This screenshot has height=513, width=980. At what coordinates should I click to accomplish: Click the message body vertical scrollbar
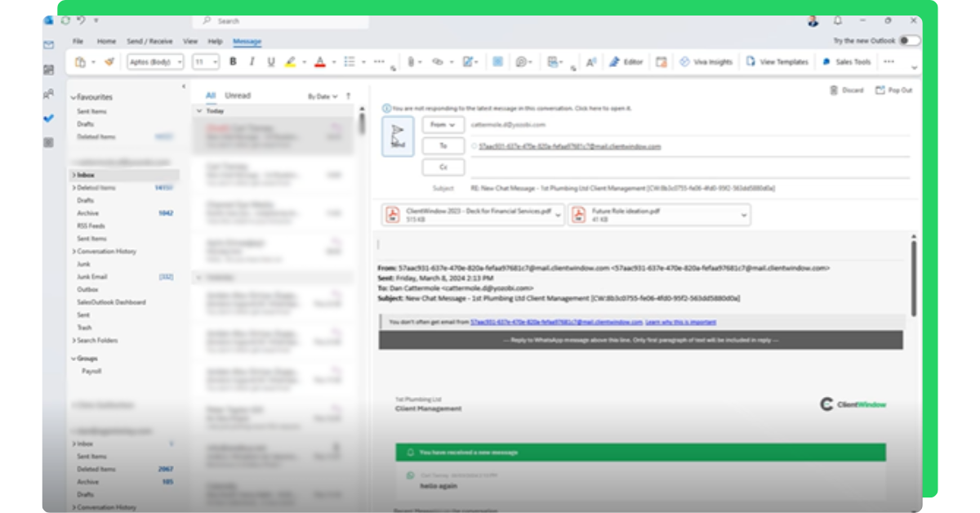pyautogui.click(x=913, y=278)
